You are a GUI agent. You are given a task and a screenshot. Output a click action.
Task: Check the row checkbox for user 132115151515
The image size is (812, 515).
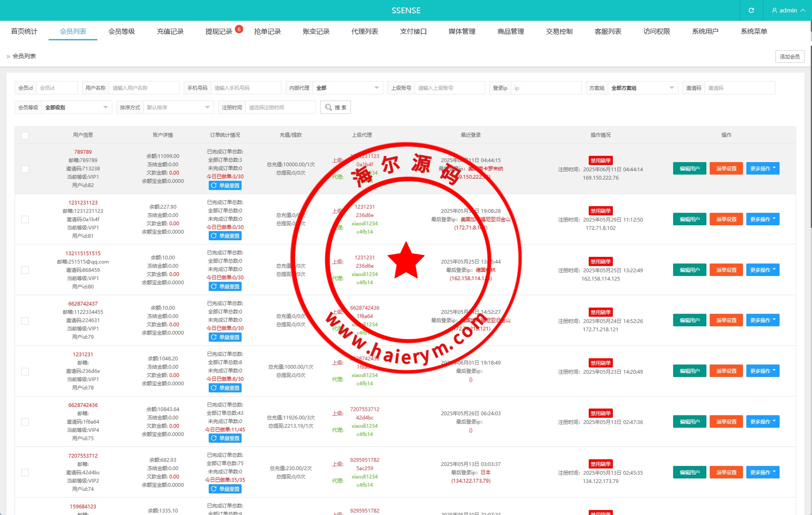(25, 270)
